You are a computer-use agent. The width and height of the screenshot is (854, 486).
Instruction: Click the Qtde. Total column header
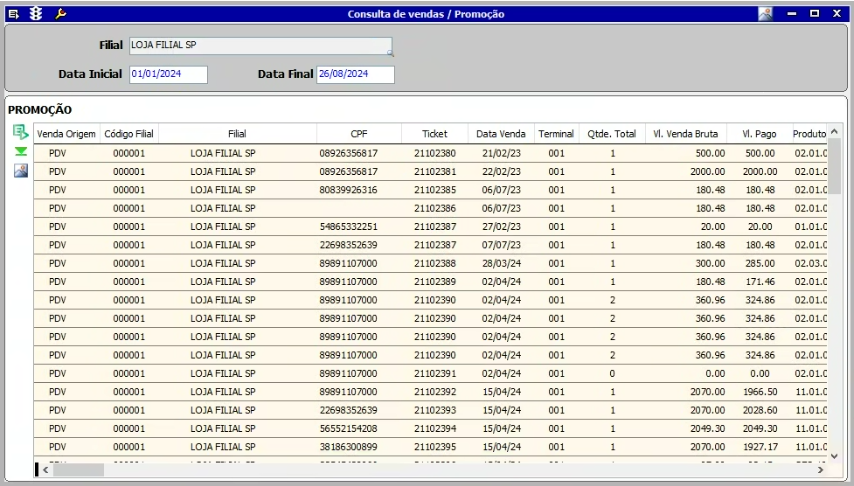[x=612, y=134]
